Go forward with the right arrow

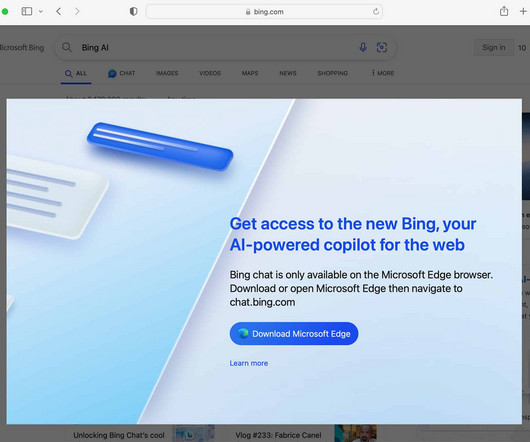[x=77, y=11]
